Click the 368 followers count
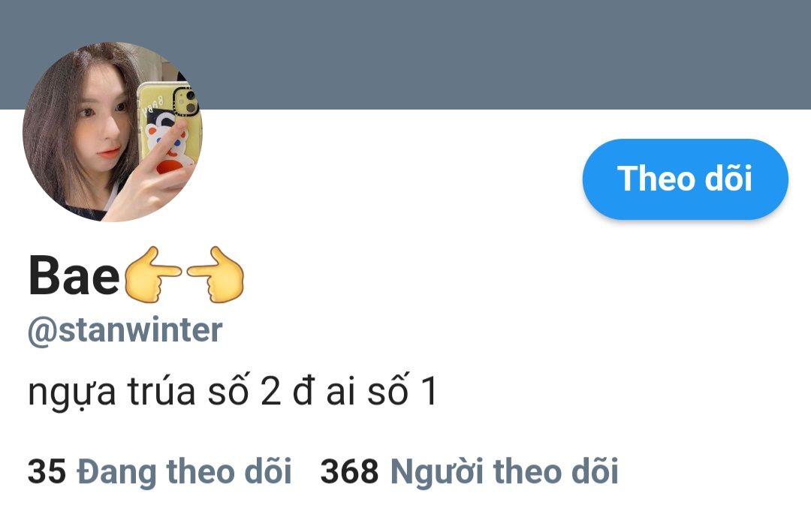 (x=349, y=471)
